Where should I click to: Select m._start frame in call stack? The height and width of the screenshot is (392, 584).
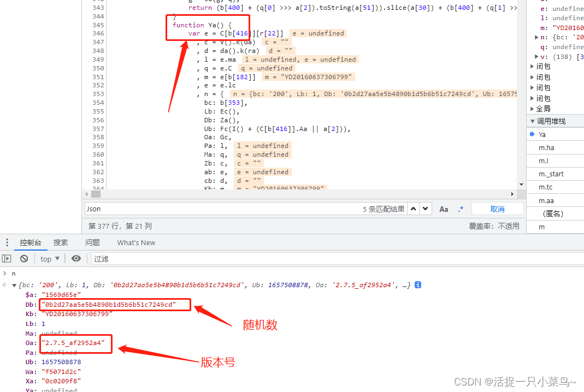[x=551, y=174]
